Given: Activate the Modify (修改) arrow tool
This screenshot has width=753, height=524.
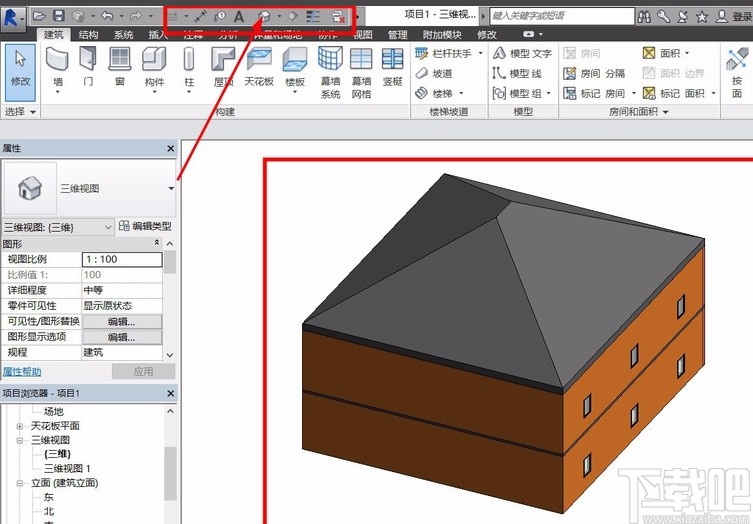Looking at the screenshot, I should click(20, 65).
